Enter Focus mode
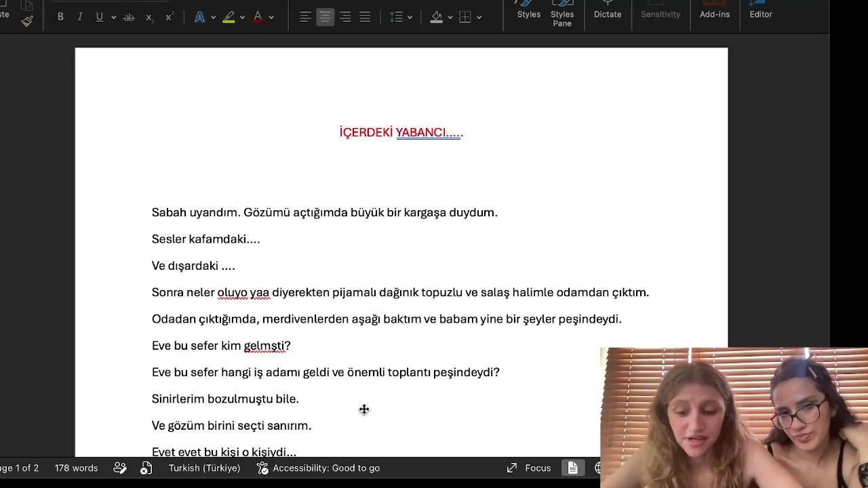 (529, 468)
